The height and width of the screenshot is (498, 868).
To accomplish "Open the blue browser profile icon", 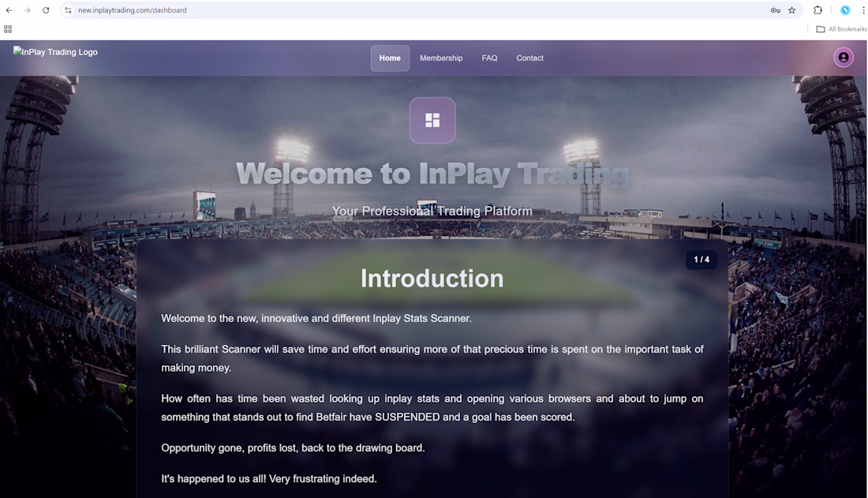I will 845,10.
